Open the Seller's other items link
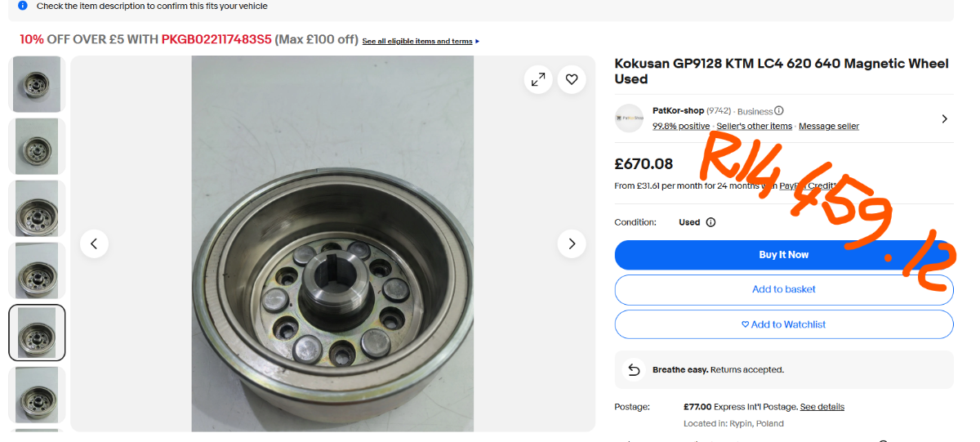 [x=754, y=127]
